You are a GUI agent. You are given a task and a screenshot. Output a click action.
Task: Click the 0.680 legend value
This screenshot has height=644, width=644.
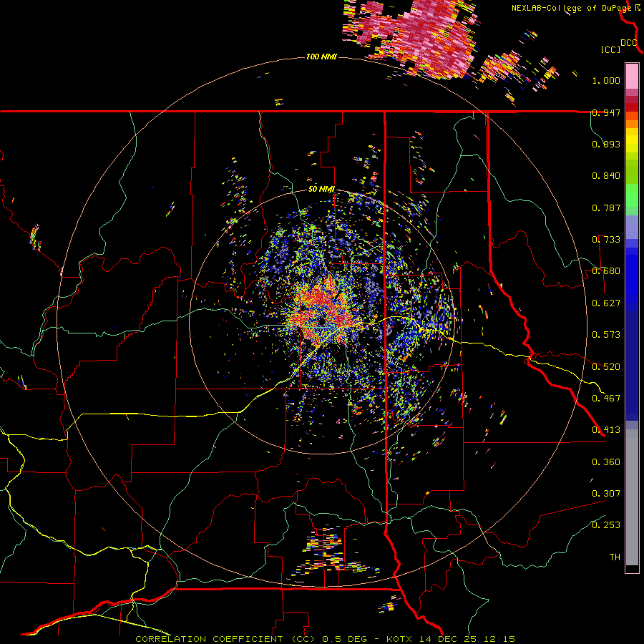[606, 271]
